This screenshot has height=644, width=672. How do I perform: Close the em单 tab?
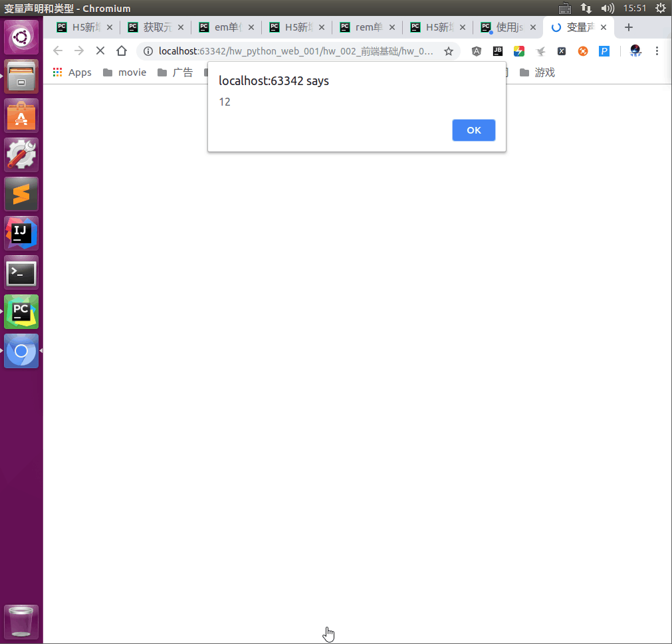coord(251,27)
